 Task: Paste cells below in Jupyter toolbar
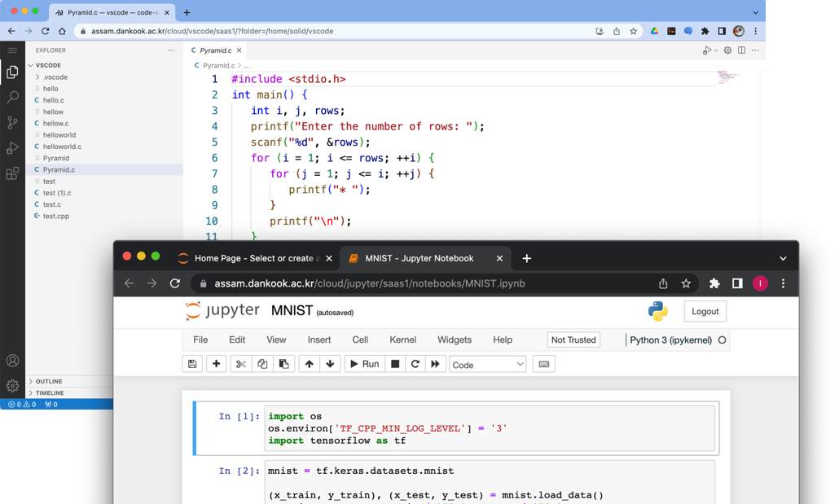283,364
